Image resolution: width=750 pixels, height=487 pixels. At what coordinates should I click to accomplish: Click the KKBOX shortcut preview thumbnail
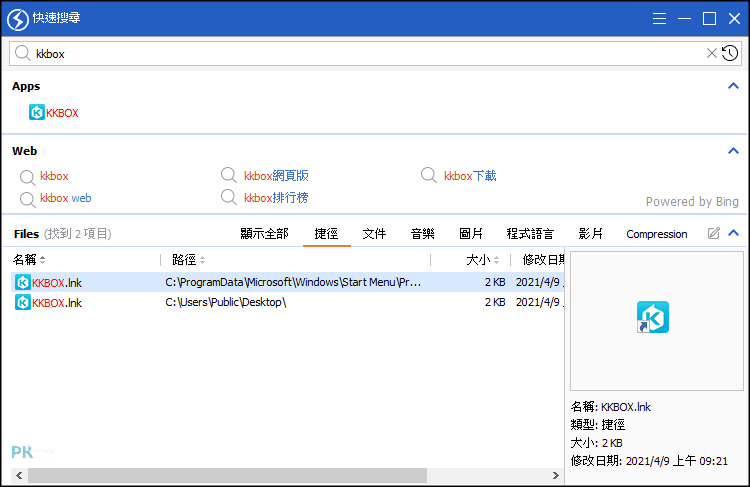click(x=652, y=317)
